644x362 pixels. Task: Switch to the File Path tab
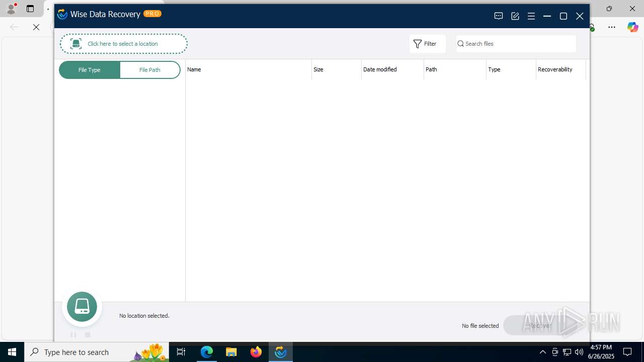point(150,70)
